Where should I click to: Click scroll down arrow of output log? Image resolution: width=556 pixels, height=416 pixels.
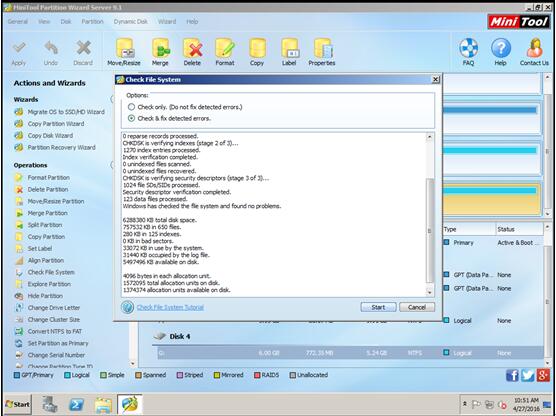coord(430,292)
